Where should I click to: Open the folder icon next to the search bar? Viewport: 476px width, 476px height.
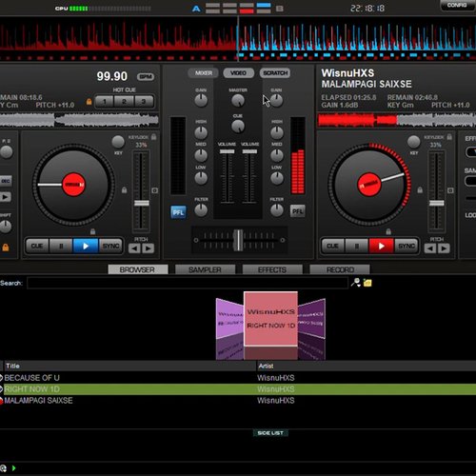pos(367,283)
